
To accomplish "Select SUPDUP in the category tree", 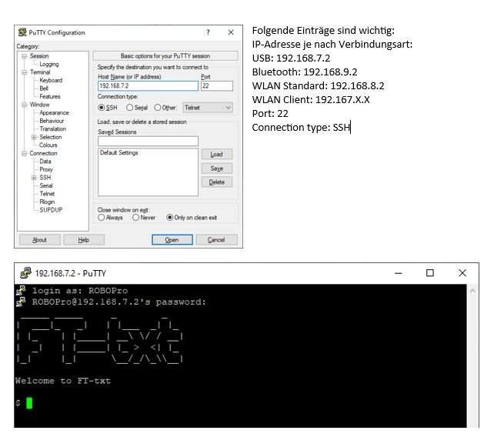I will click(51, 210).
